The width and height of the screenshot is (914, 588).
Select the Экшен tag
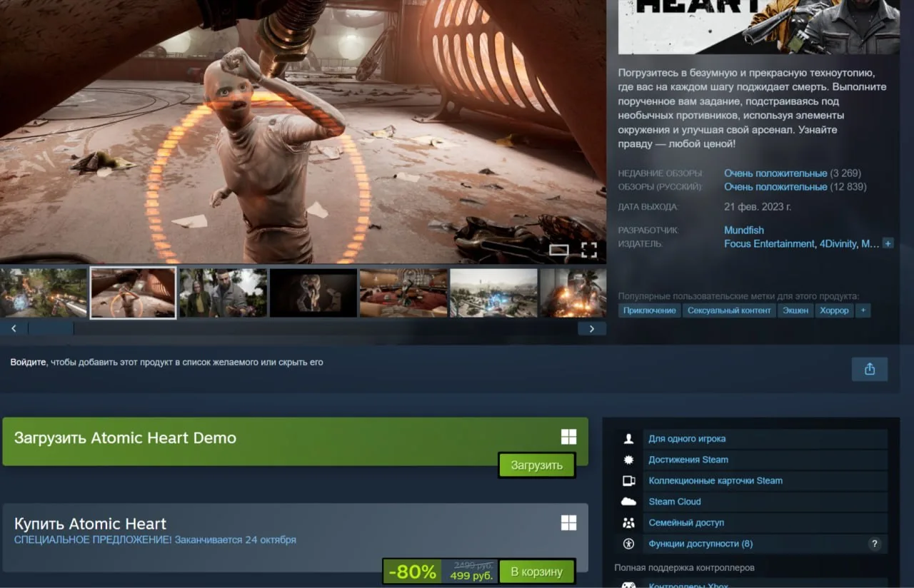point(795,310)
